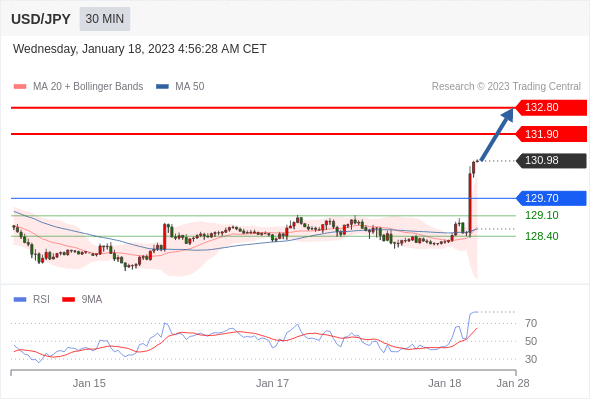Click the Jan 17 axis date label
This screenshot has width=590, height=400.
272,383
